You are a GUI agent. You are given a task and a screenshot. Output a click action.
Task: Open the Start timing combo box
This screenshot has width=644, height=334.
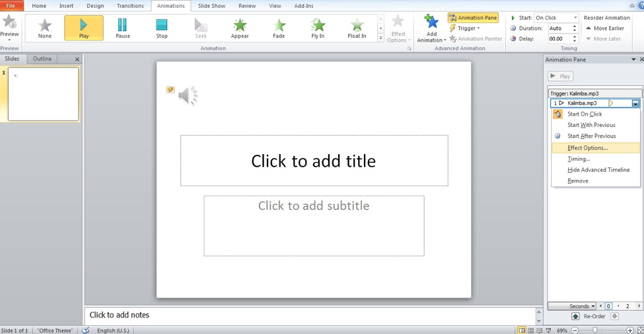tap(557, 18)
